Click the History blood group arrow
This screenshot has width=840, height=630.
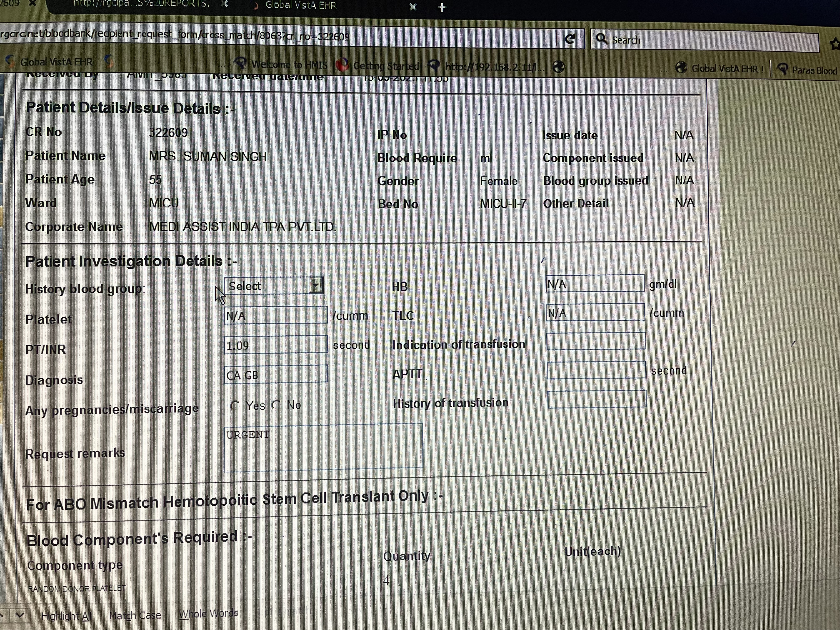[316, 285]
